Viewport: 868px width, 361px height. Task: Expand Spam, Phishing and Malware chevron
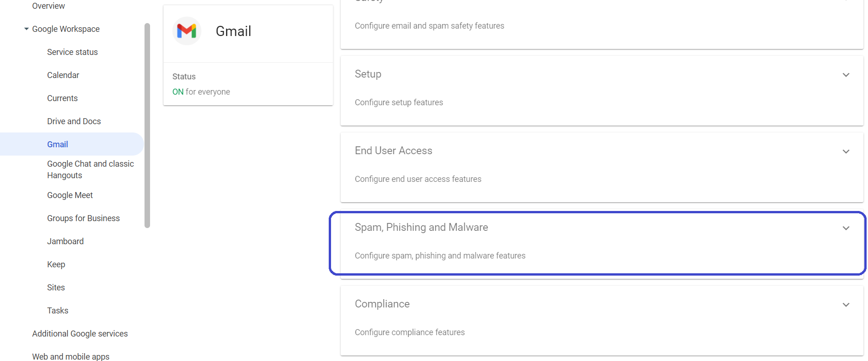point(846,228)
